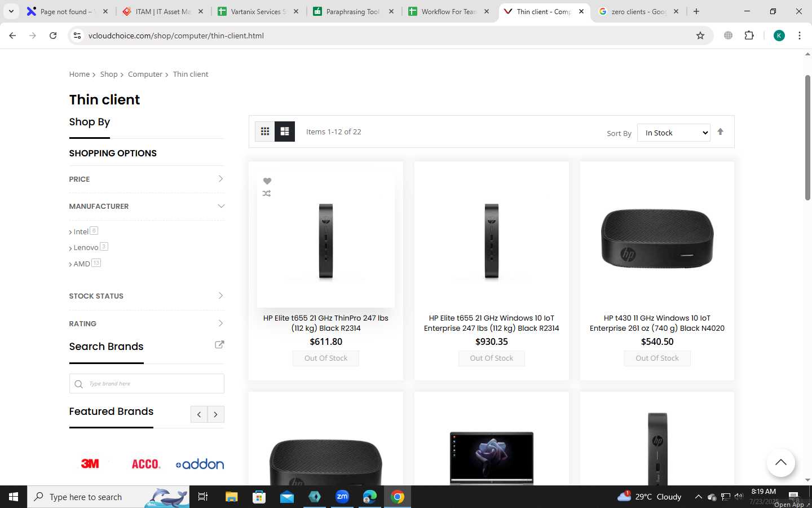Open Zoom app from taskbar
812x508 pixels.
pyautogui.click(x=342, y=497)
